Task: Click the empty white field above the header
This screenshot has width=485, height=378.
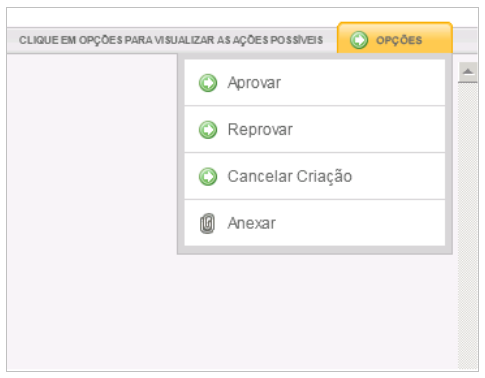Action: (242, 17)
